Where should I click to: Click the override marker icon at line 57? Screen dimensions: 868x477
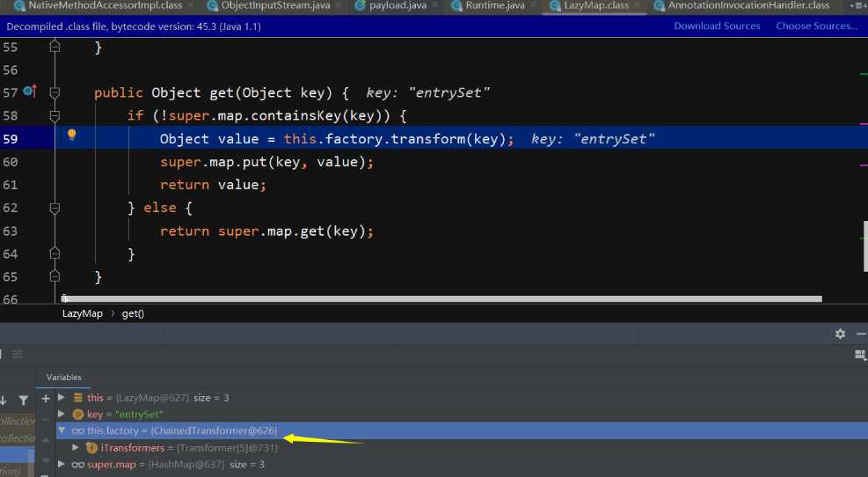tap(29, 92)
